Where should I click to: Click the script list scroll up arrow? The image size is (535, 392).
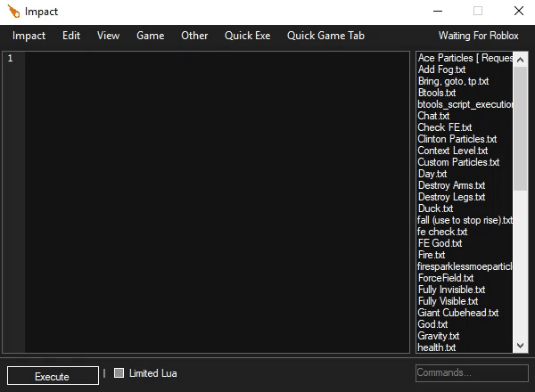(521, 60)
